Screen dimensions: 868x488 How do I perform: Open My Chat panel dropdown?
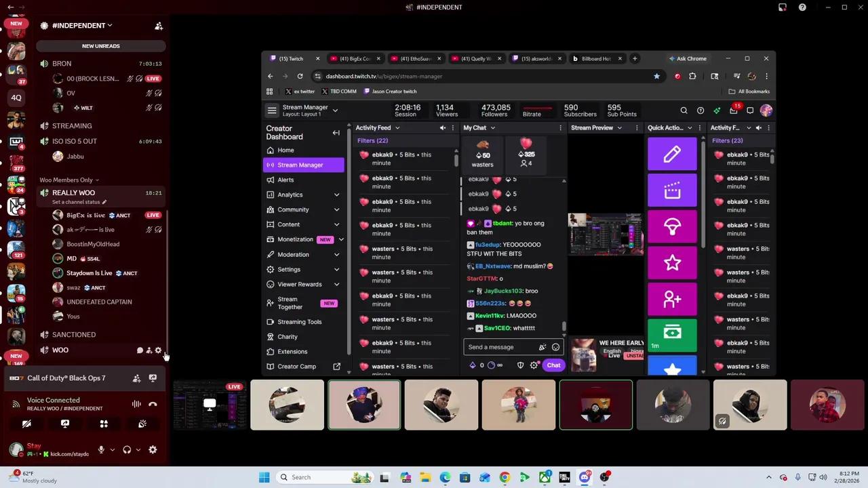(493, 128)
